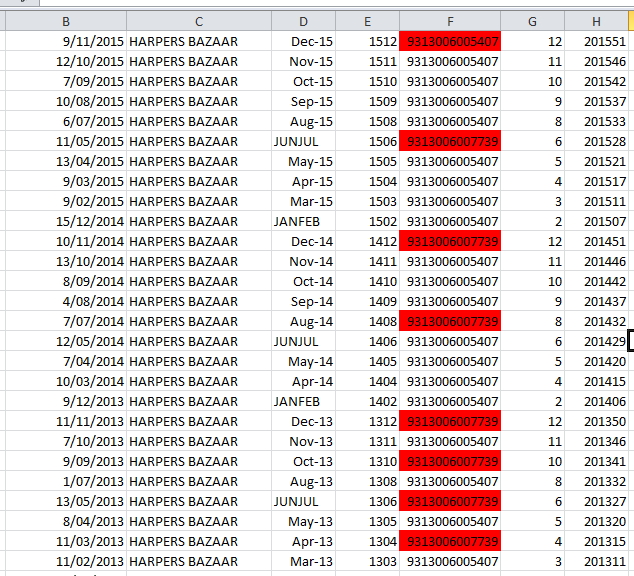Viewport: 634px width, 576px height.
Task: Select column F header
Action: [x=450, y=21]
